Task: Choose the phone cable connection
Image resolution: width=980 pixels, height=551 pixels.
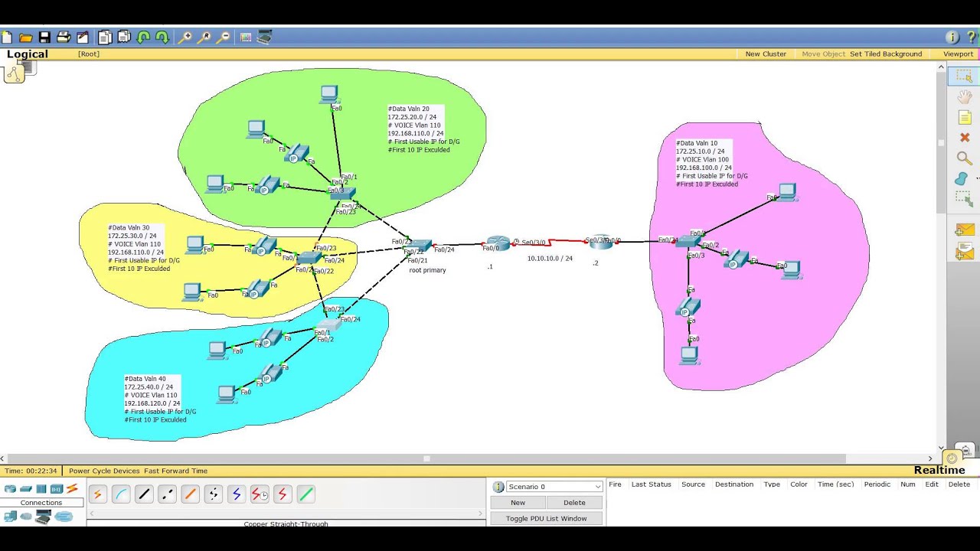Action: click(213, 494)
